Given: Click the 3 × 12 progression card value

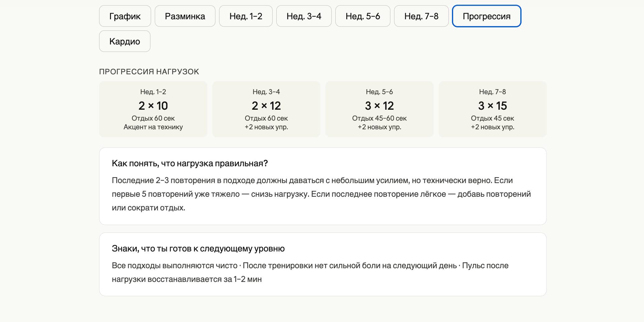Looking at the screenshot, I should click(379, 106).
